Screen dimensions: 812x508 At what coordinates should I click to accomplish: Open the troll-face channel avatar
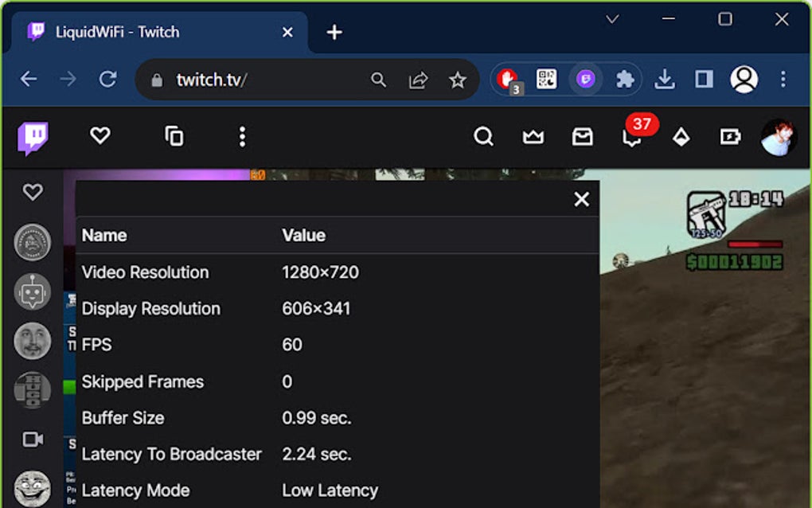pyautogui.click(x=33, y=488)
